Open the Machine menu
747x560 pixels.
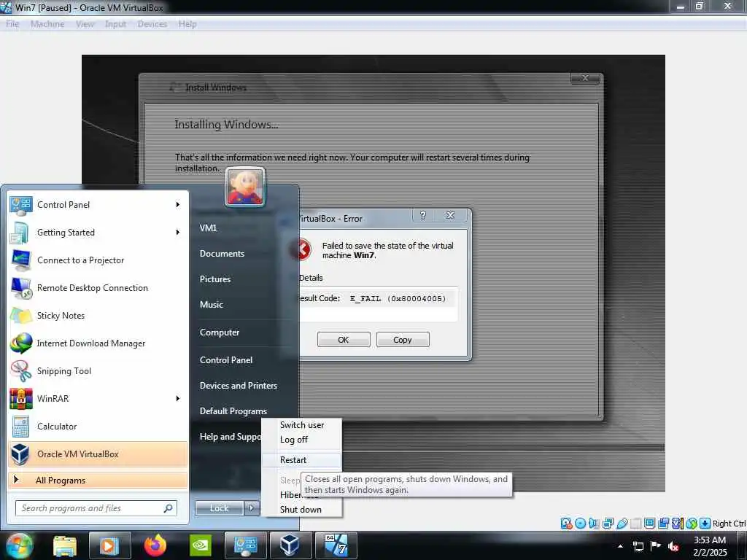[x=47, y=24]
